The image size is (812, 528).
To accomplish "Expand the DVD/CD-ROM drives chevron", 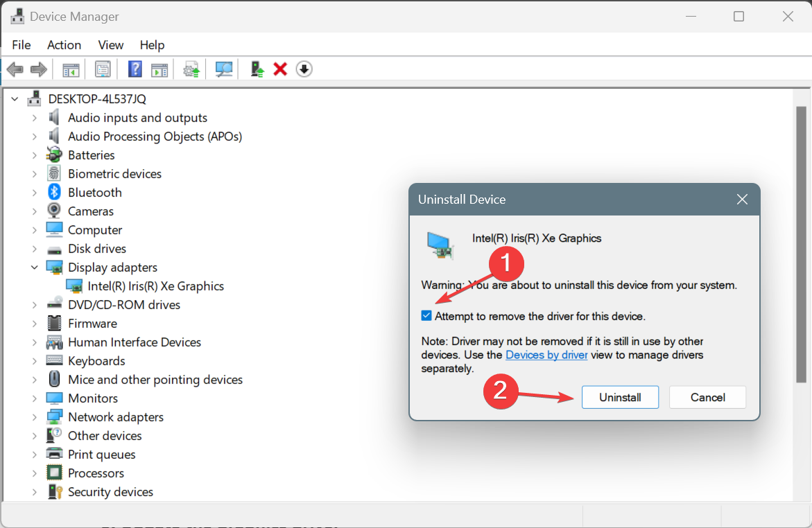I will click(34, 305).
